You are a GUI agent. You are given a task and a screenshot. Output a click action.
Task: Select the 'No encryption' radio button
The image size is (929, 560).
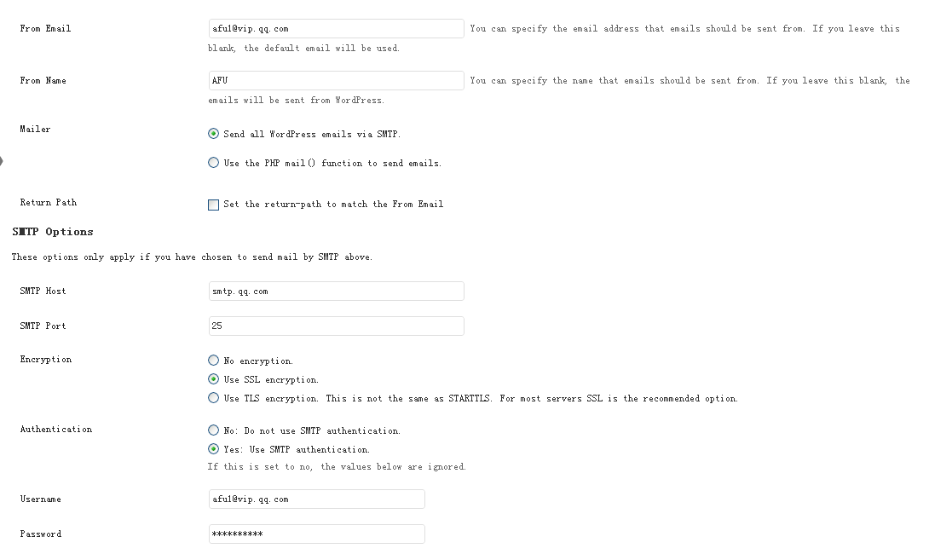pos(214,361)
